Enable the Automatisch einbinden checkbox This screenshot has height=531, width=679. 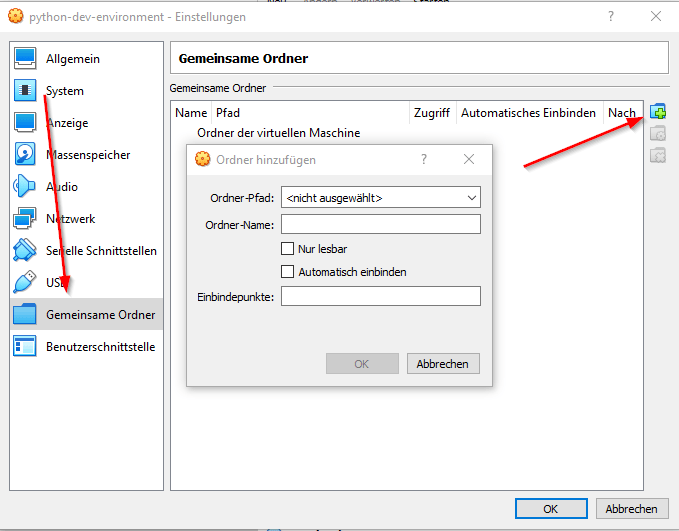point(287,272)
